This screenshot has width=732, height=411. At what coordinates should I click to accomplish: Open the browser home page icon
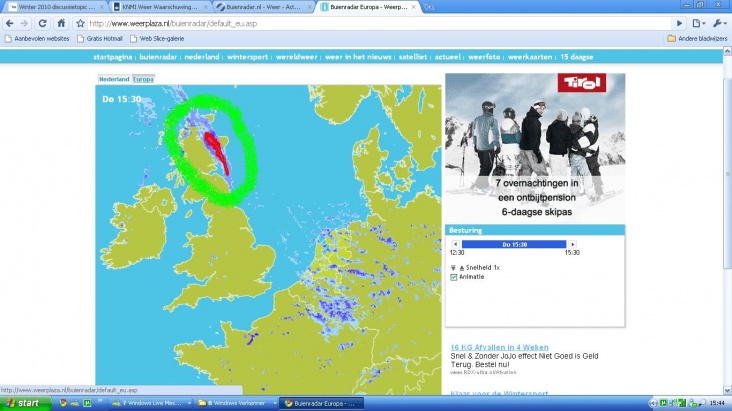(59, 23)
